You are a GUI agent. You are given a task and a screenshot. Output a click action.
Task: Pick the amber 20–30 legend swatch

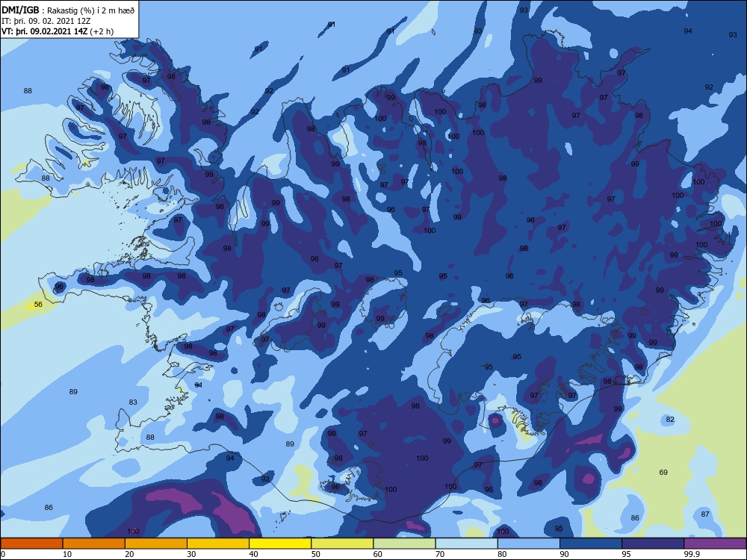pos(156,544)
